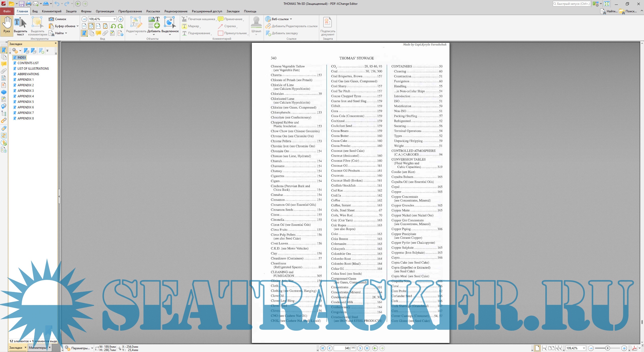Click the Snapshot (Снимок) camera tool
This screenshot has height=352, width=644.
pyautogui.click(x=58, y=19)
